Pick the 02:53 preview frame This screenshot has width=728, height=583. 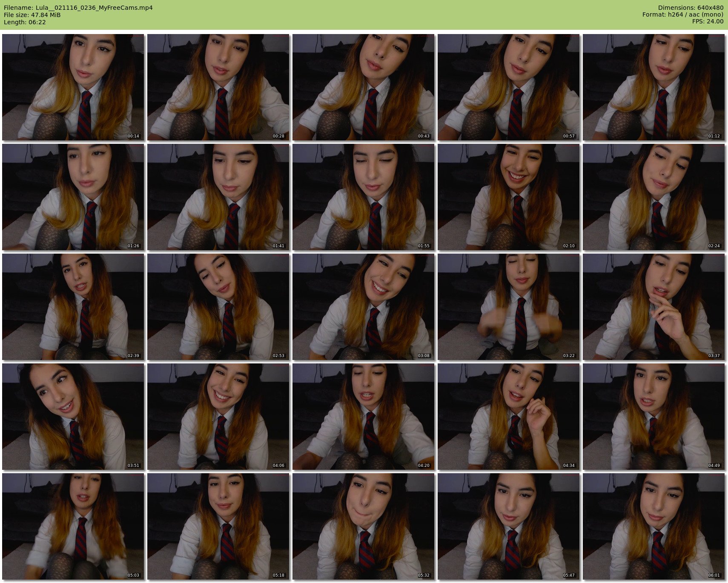218,307
